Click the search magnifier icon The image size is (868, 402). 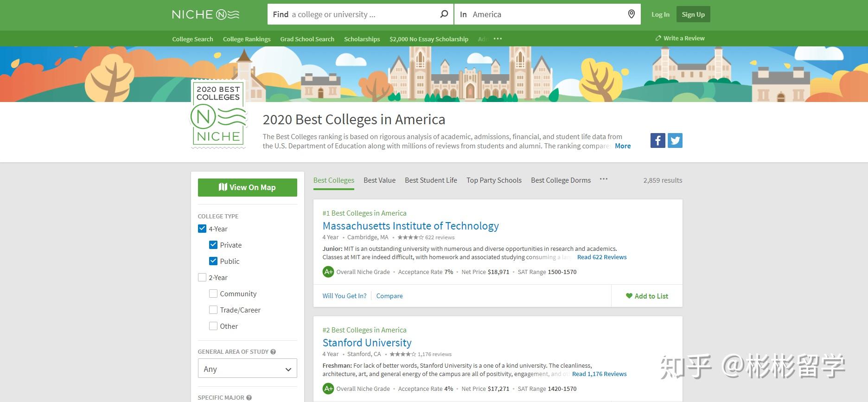coord(444,14)
